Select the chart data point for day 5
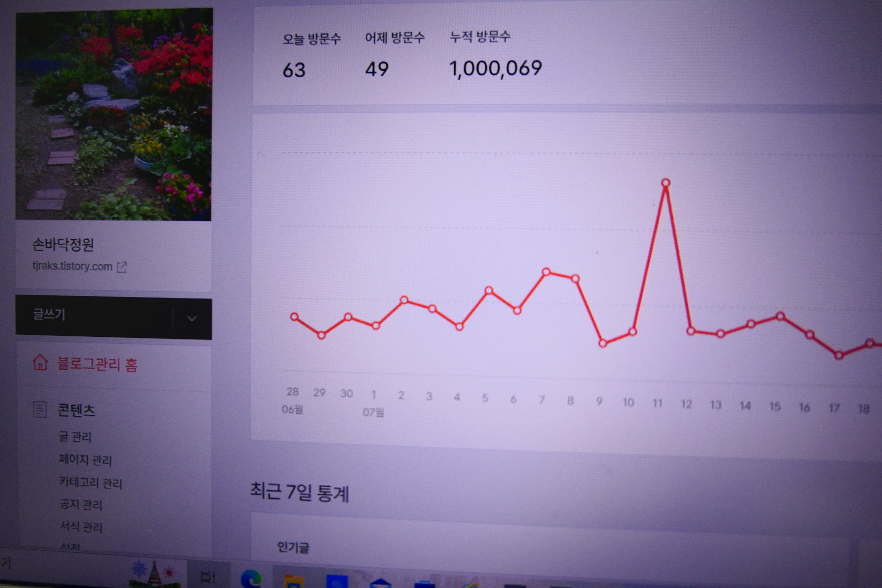 pyautogui.click(x=489, y=291)
